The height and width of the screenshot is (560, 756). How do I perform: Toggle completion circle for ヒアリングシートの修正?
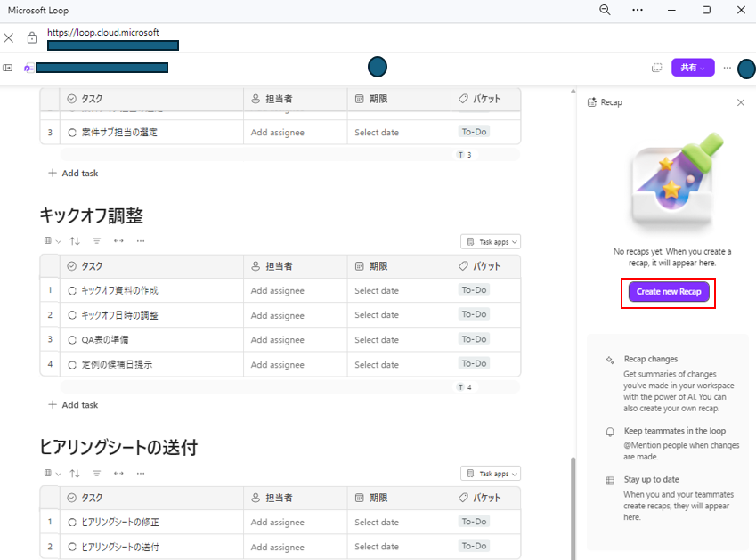tap(71, 521)
